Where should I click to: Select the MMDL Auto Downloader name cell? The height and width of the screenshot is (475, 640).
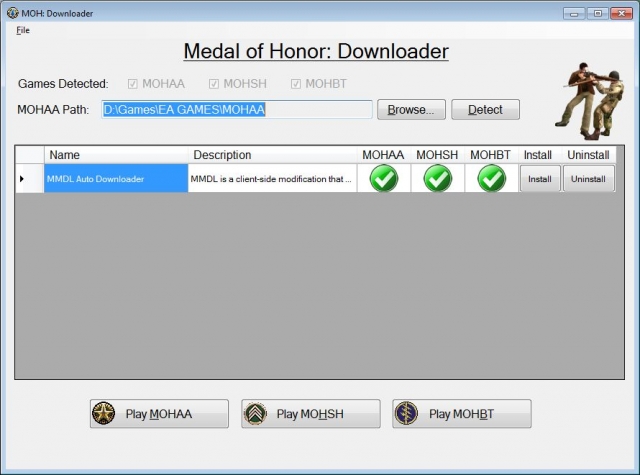coord(116,178)
